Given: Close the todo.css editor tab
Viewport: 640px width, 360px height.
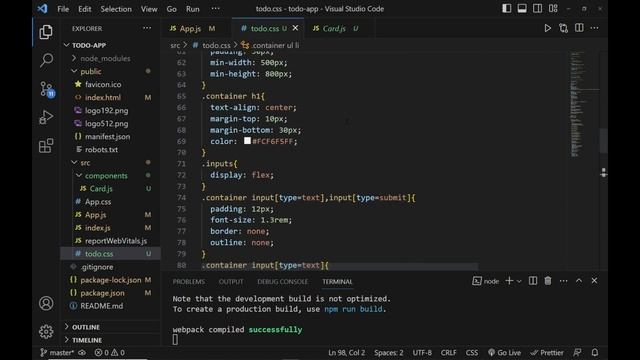Looking at the screenshot, I should [x=295, y=28].
